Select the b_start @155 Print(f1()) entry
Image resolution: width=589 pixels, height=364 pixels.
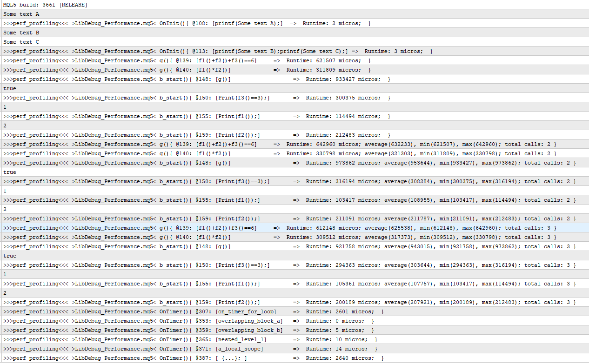pyautogui.click(x=186, y=116)
